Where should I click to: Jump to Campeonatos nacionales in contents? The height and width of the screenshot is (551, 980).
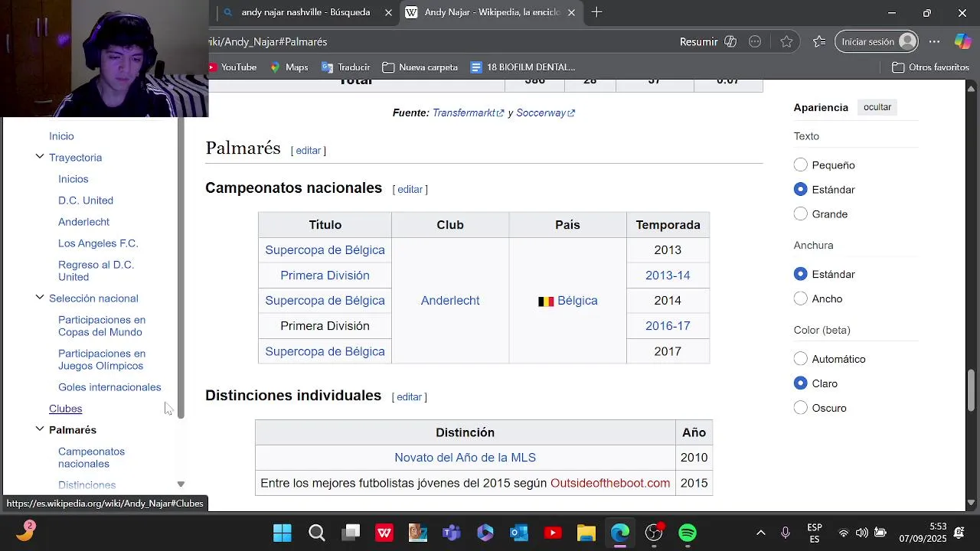tap(91, 458)
